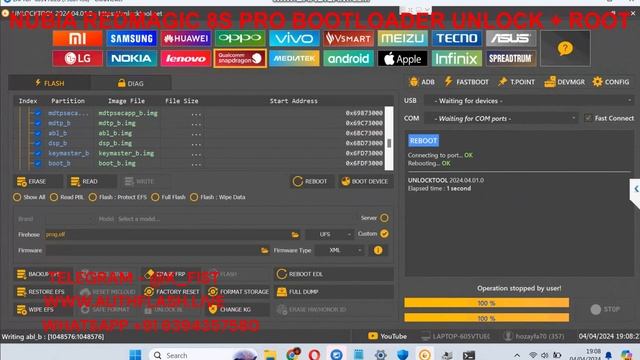Select the Read PBL radio option
640x360 pixels.
click(54, 197)
